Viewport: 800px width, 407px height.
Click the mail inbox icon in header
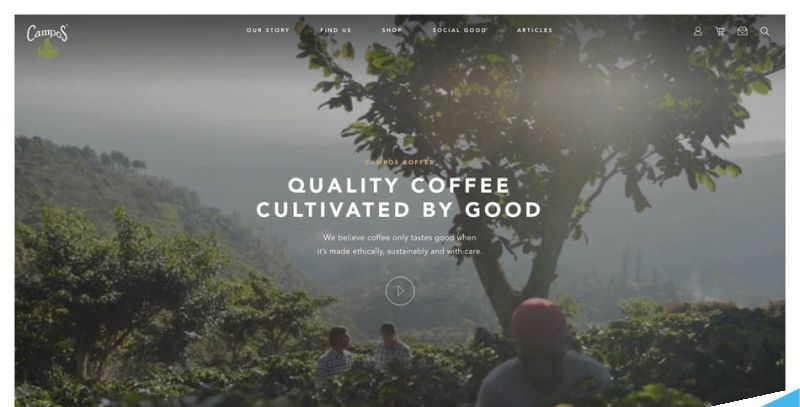click(x=742, y=31)
